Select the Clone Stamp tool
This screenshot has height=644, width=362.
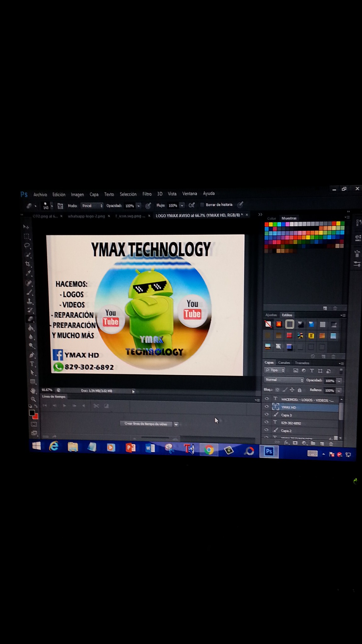pyautogui.click(x=30, y=302)
